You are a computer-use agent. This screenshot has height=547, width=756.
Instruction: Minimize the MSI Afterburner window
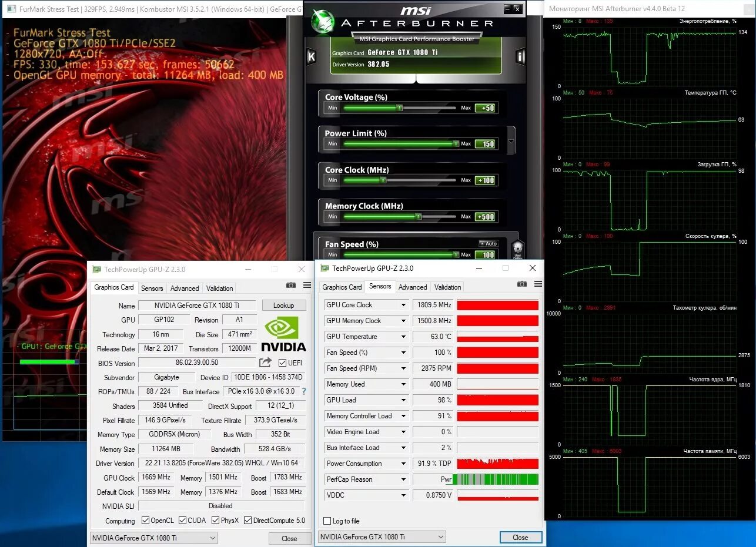click(506, 9)
